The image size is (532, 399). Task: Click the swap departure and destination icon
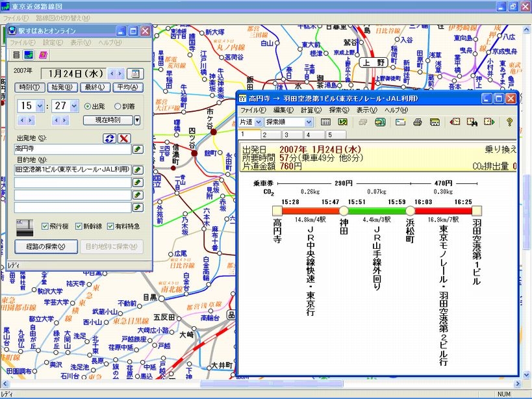coord(110,138)
